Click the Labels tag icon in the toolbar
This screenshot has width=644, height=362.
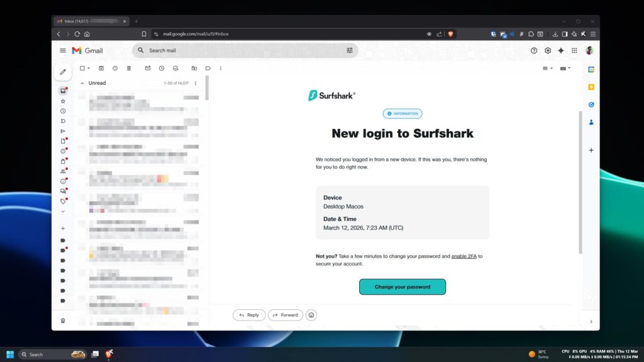[208, 68]
